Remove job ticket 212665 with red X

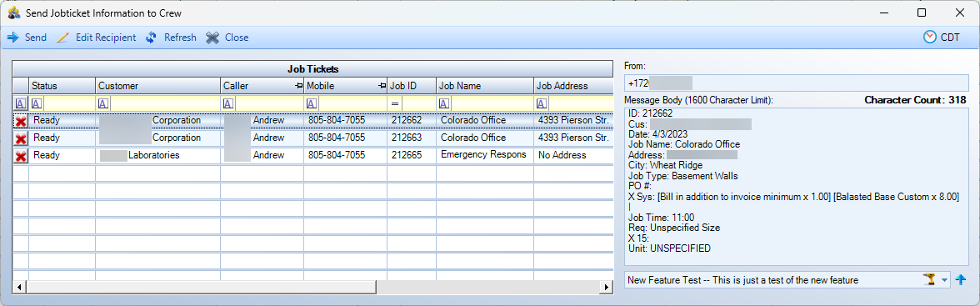(x=21, y=156)
